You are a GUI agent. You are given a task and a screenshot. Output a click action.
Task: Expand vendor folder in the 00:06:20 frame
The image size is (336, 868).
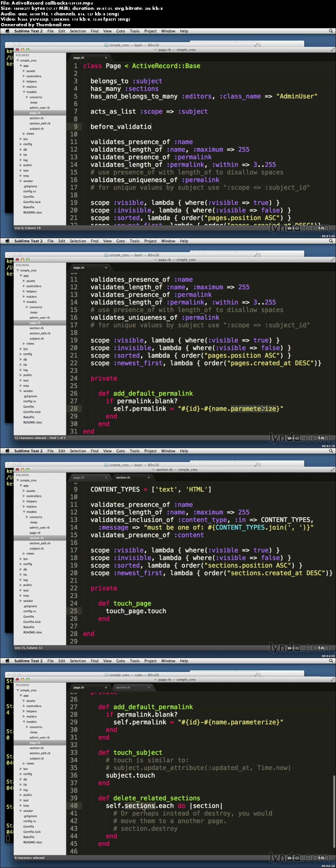coord(21,811)
